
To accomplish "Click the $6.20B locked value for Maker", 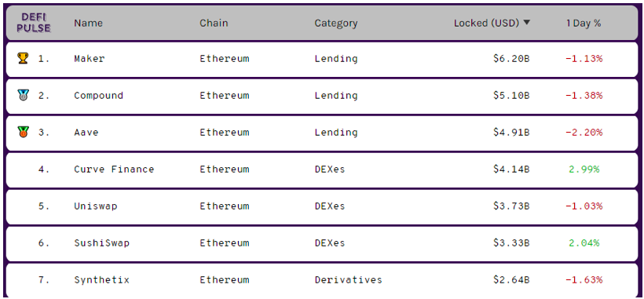I will click(511, 58).
